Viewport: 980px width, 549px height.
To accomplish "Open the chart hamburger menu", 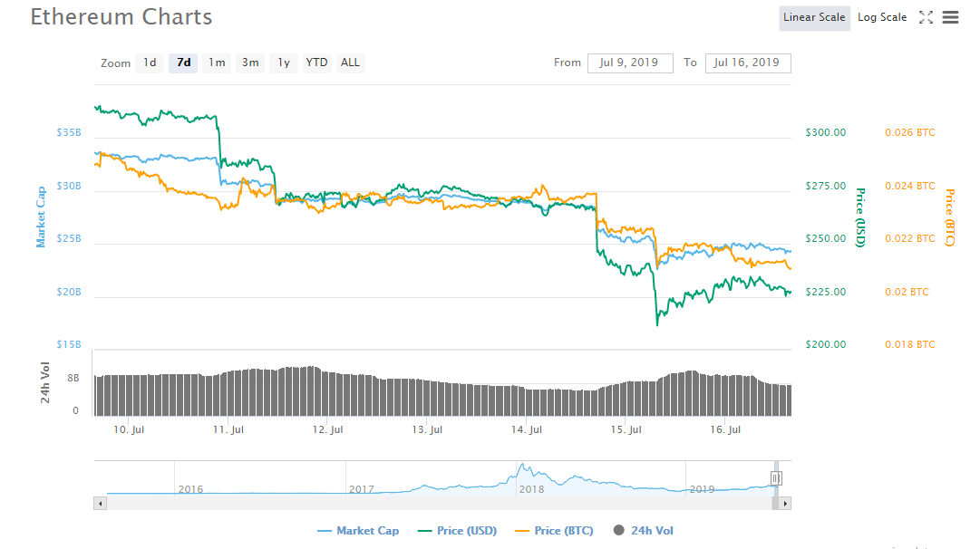I will coord(950,17).
